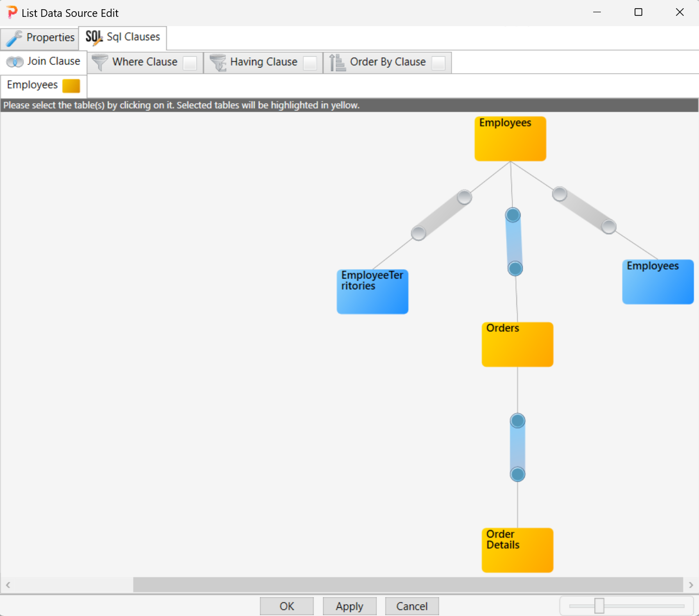The width and height of the screenshot is (699, 616).
Task: Select the Join Clause tab
Action: (43, 61)
